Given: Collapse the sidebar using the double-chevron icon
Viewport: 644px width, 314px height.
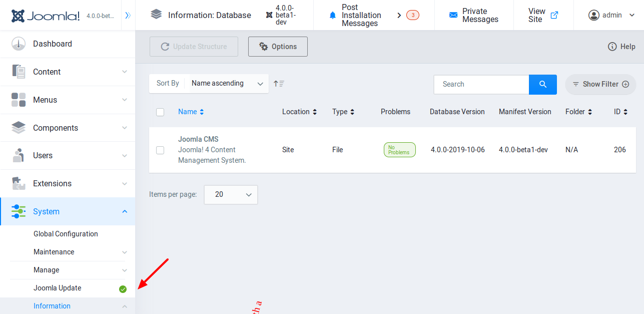Looking at the screenshot, I should click(128, 15).
